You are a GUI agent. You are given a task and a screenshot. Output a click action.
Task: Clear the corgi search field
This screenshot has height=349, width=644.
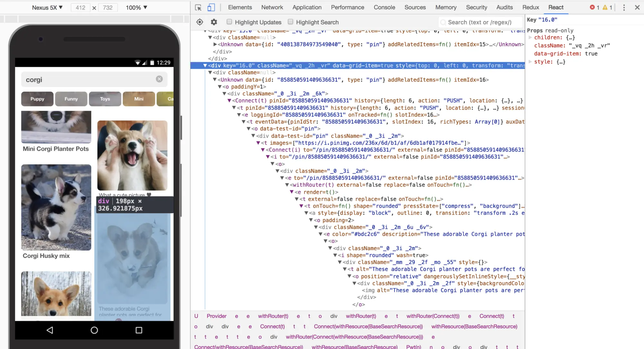click(159, 79)
